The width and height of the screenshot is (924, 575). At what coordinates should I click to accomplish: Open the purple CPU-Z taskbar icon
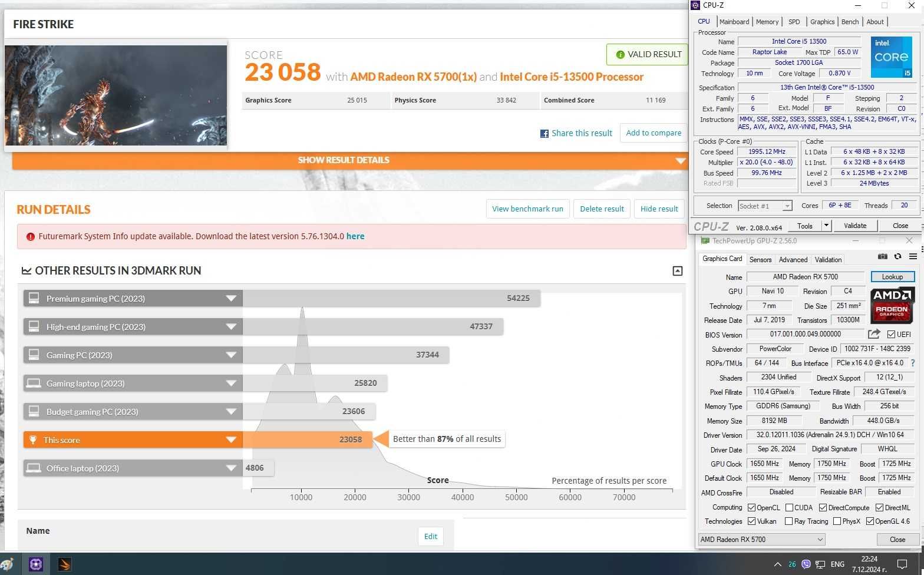(x=35, y=564)
